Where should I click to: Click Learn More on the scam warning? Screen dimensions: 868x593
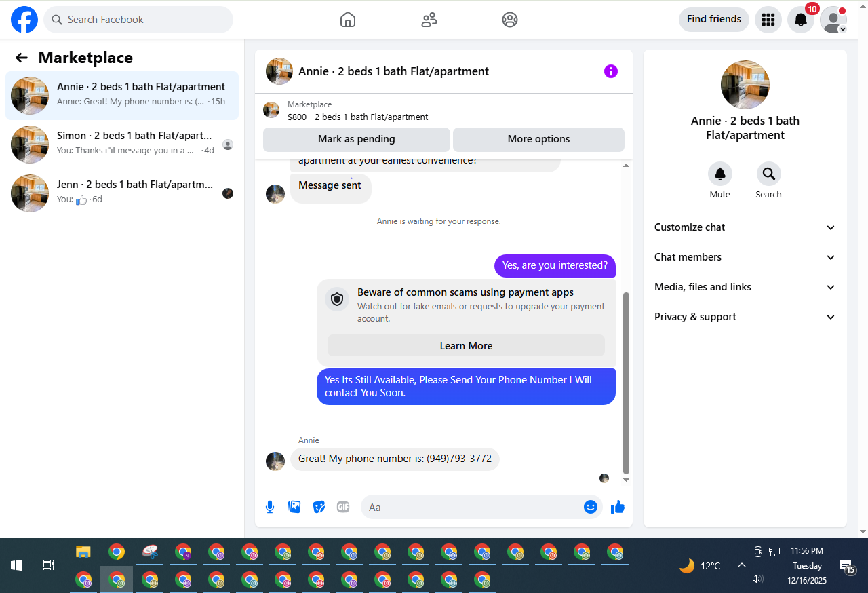click(x=466, y=346)
